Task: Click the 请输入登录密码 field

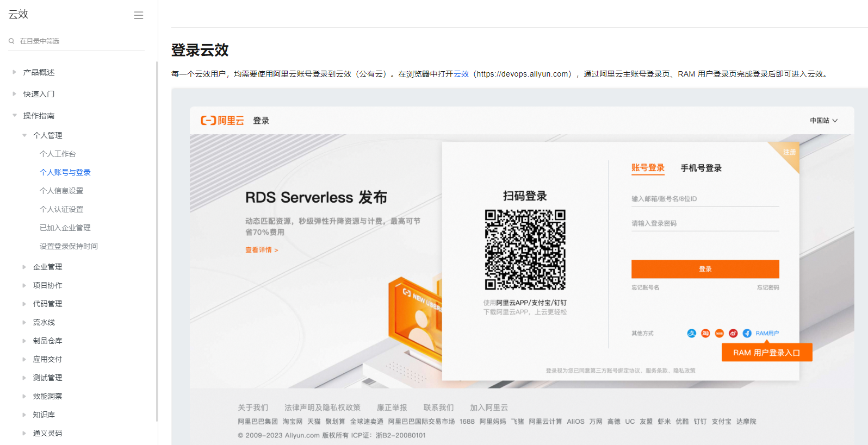Action: point(705,223)
